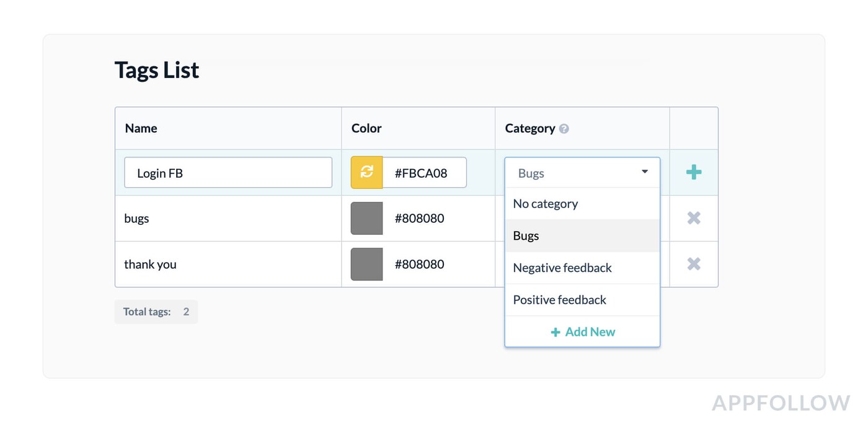Click the green plus icon to add tag
Image resolution: width=868 pixels, height=428 pixels.
(x=694, y=172)
